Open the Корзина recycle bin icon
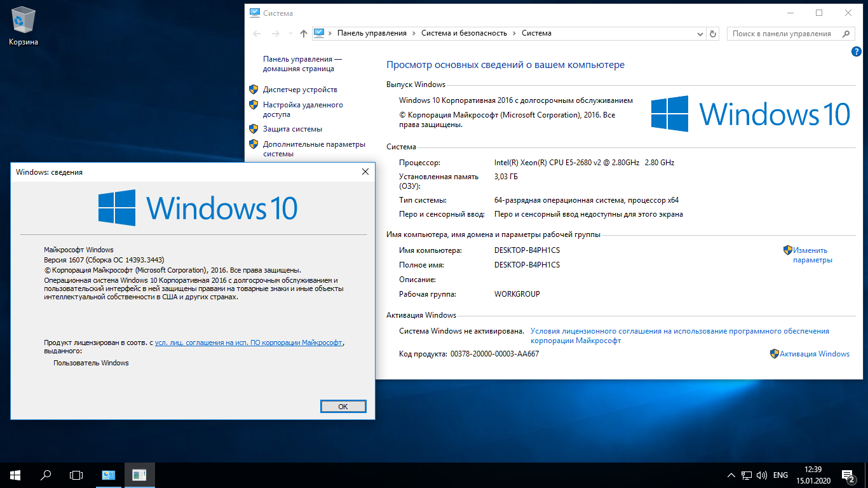 pyautogui.click(x=24, y=27)
